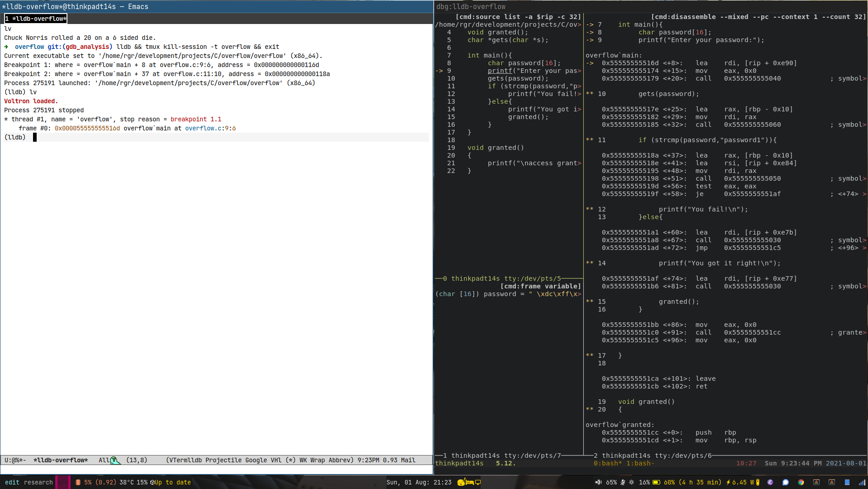Click the (lldb) prompt input line
This screenshot has width=868, height=489.
coord(216,137)
